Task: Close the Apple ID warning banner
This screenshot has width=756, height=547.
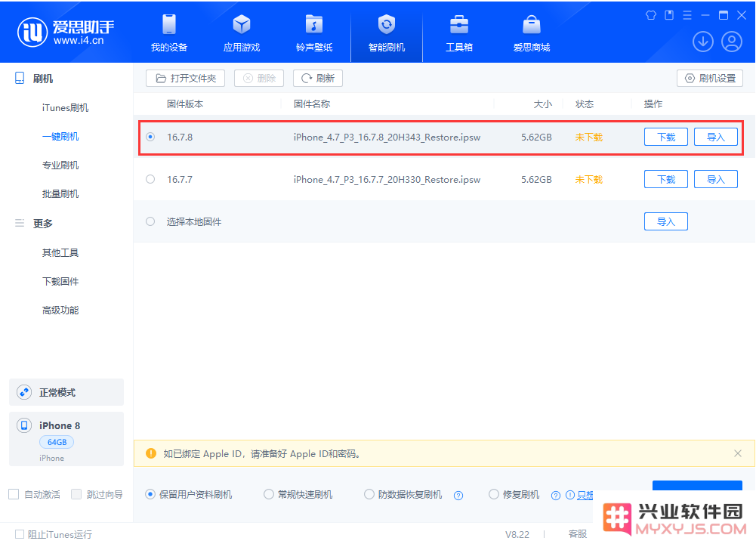Action: 738,453
